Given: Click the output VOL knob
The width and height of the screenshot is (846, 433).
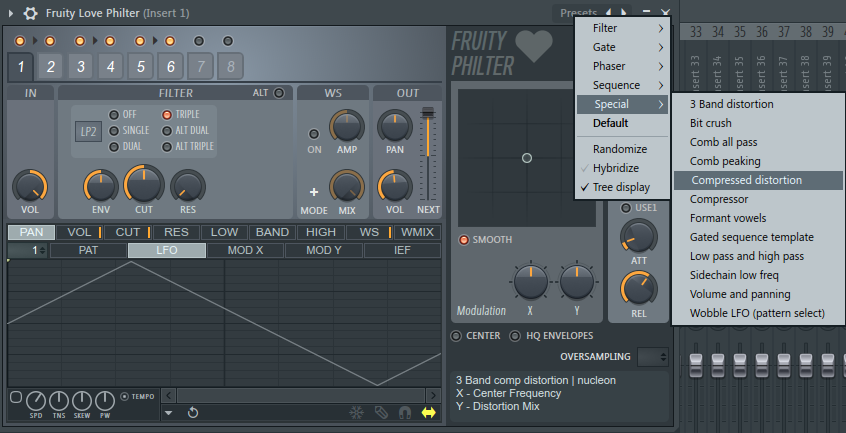Looking at the screenshot, I should point(394,187).
